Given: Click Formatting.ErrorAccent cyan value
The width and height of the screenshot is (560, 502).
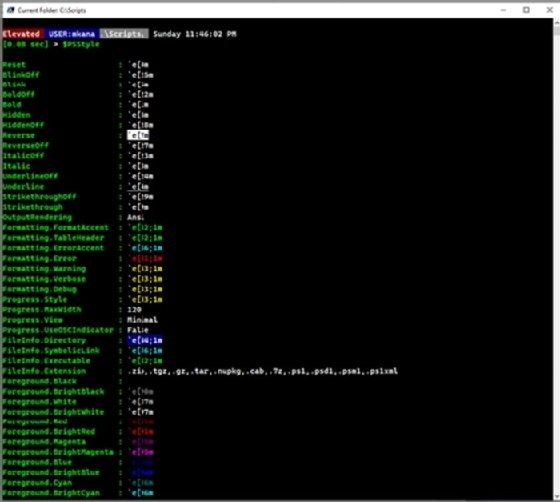Looking at the screenshot, I should point(145,248).
